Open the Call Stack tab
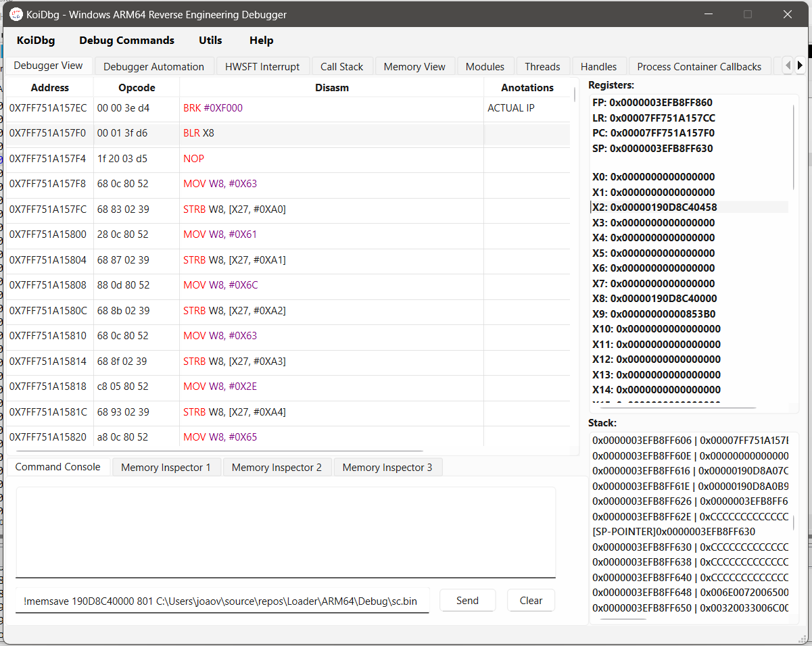Image resolution: width=812 pixels, height=646 pixels. point(341,67)
